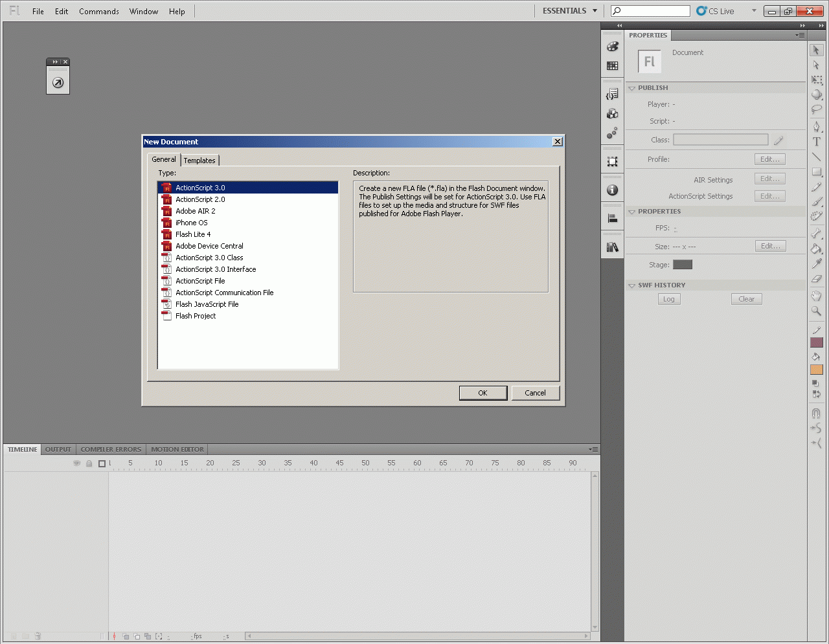829x644 pixels.
Task: Select the Pen tool
Action: pos(816,126)
